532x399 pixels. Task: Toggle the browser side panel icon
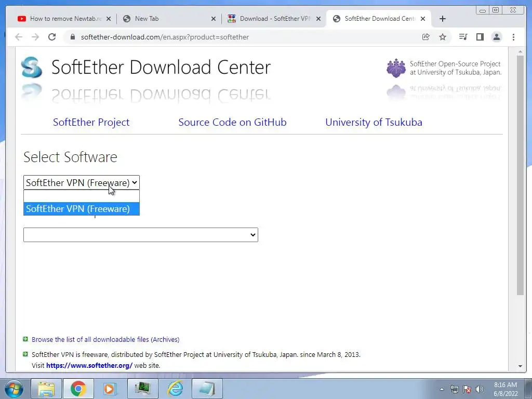tap(480, 37)
